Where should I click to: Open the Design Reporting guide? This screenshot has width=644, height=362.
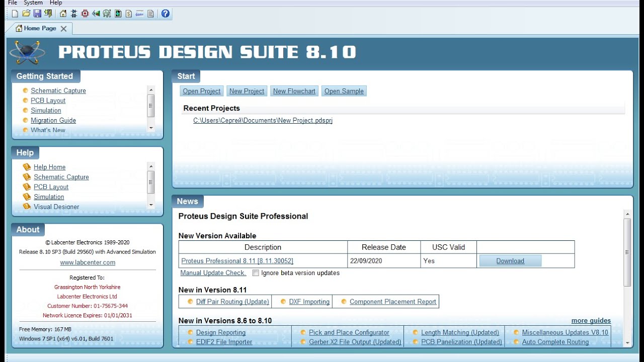tap(221, 332)
